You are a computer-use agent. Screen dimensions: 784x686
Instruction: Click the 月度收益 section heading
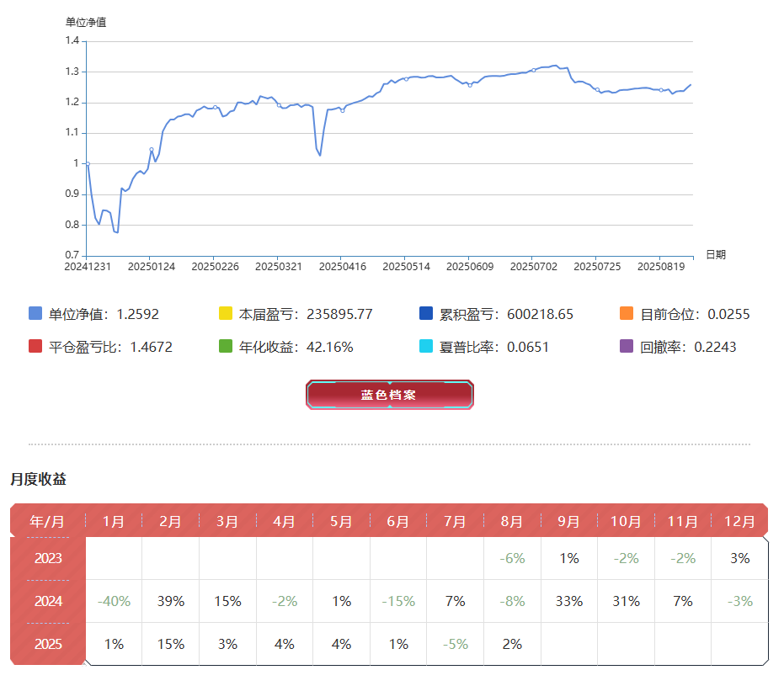tap(39, 479)
